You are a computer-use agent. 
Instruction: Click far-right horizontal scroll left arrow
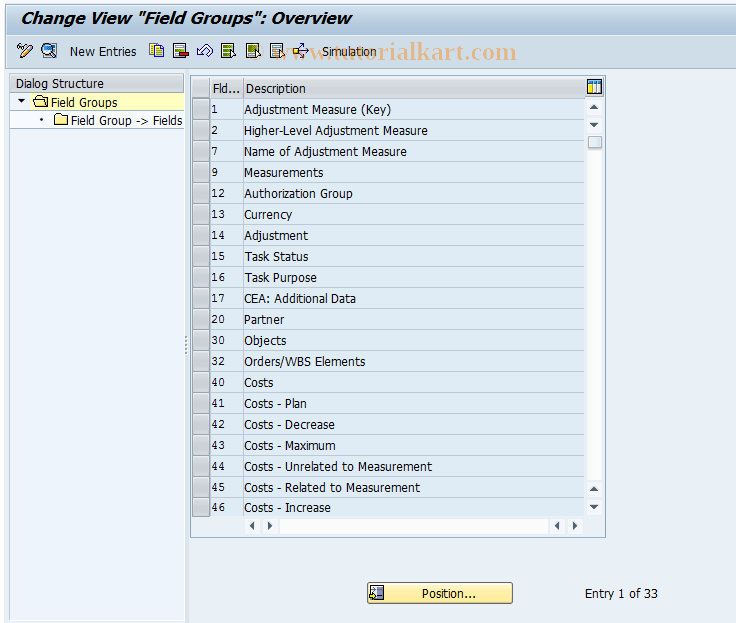coord(557,526)
